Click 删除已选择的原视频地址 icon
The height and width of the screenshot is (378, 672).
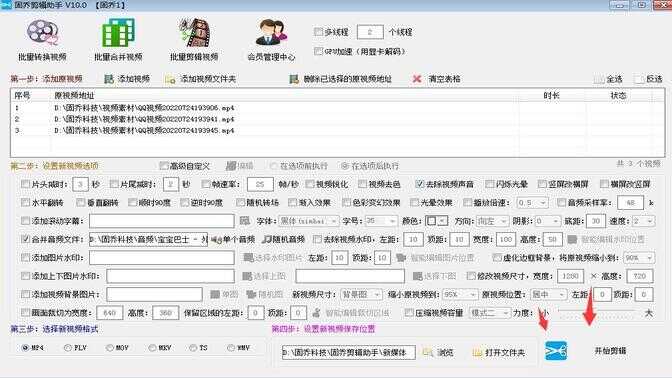click(294, 79)
